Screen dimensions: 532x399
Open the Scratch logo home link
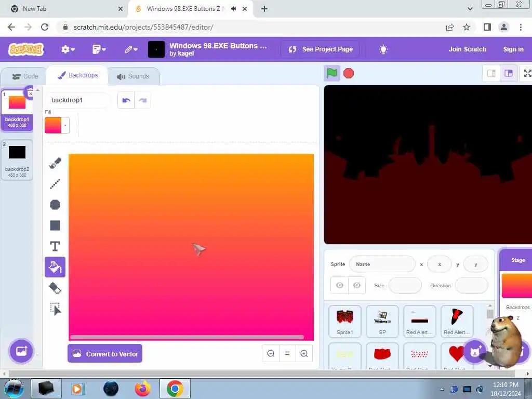point(26,49)
